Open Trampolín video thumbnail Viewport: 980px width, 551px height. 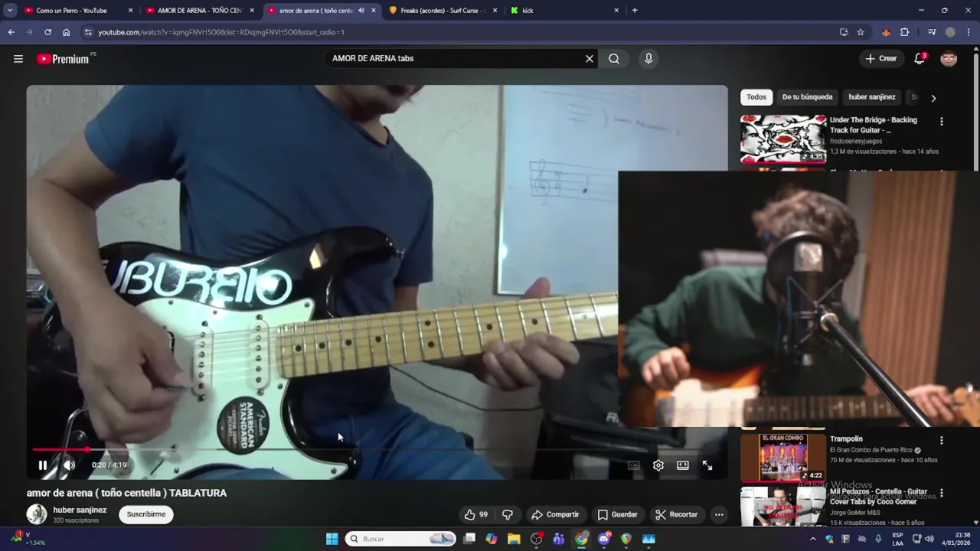click(783, 457)
